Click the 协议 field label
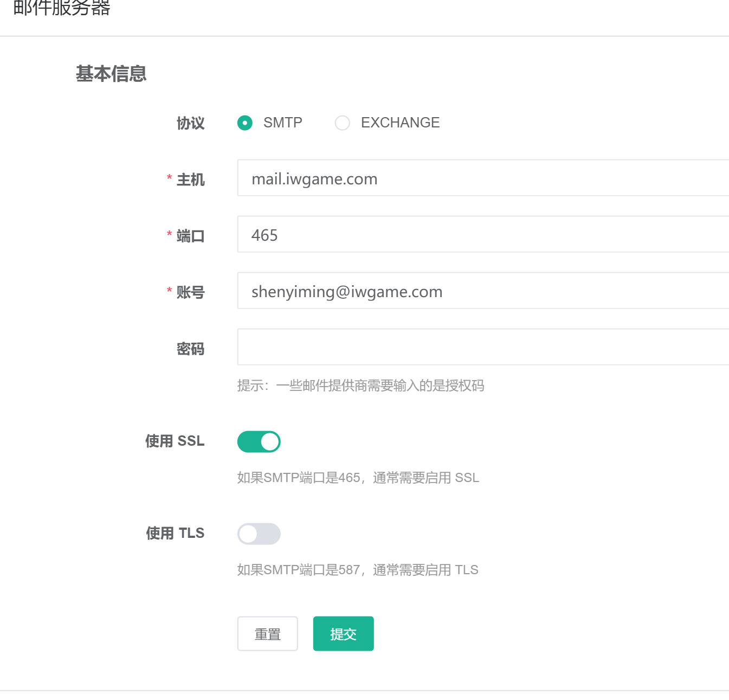 pyautogui.click(x=191, y=123)
